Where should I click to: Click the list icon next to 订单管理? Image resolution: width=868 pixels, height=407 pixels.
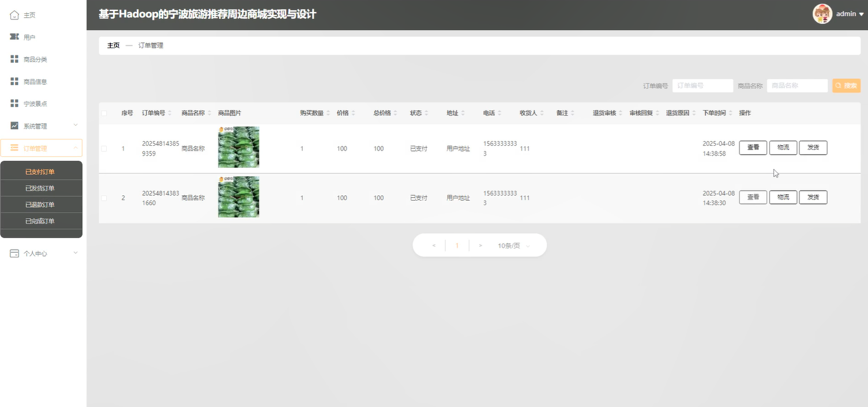[x=14, y=148]
